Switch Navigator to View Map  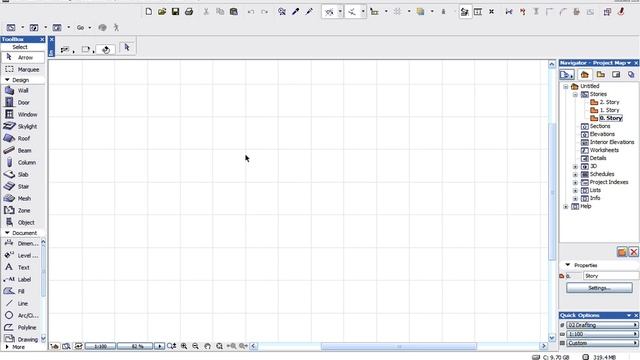600,75
